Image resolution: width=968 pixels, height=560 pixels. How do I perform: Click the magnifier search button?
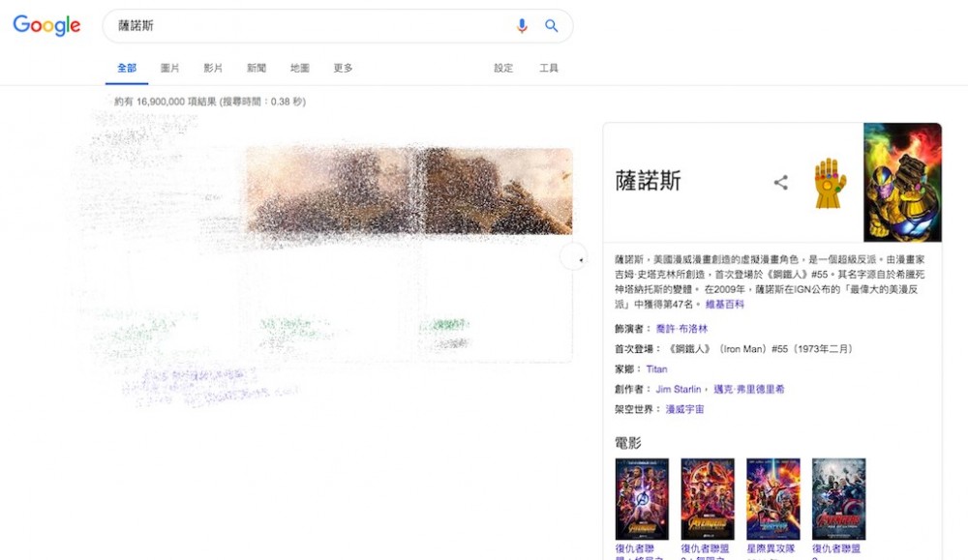coord(552,26)
